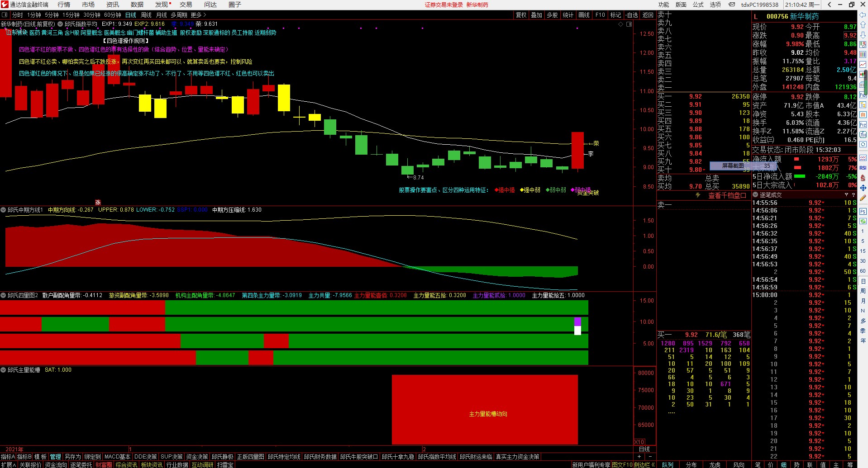Click the white block in 四量图 second band
Viewport: 868px width, 468px height.
tap(577, 331)
